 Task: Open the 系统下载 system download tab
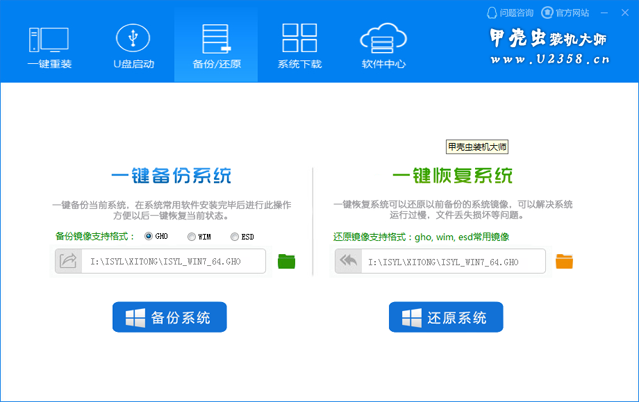click(300, 46)
